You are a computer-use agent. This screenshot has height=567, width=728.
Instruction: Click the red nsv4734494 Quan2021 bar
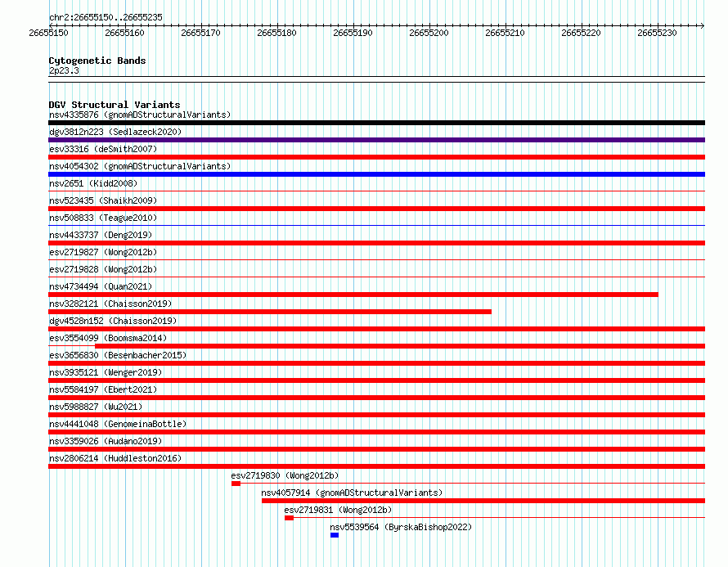coord(353,295)
